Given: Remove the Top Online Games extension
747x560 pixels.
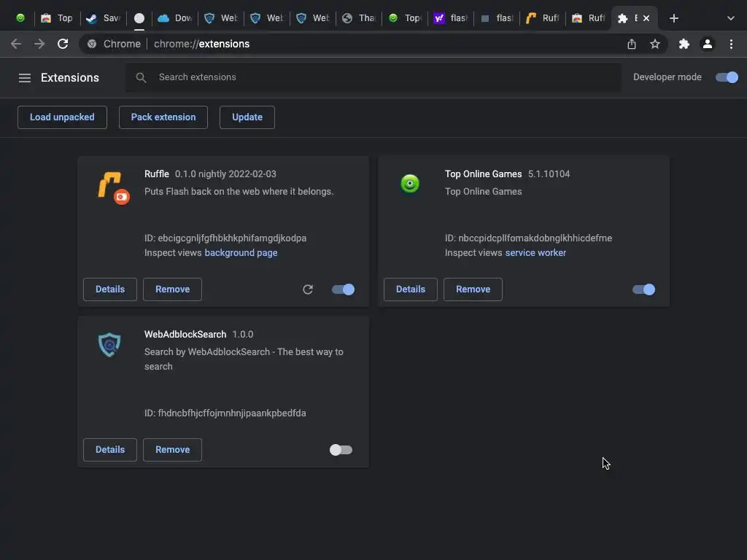Looking at the screenshot, I should pos(473,289).
